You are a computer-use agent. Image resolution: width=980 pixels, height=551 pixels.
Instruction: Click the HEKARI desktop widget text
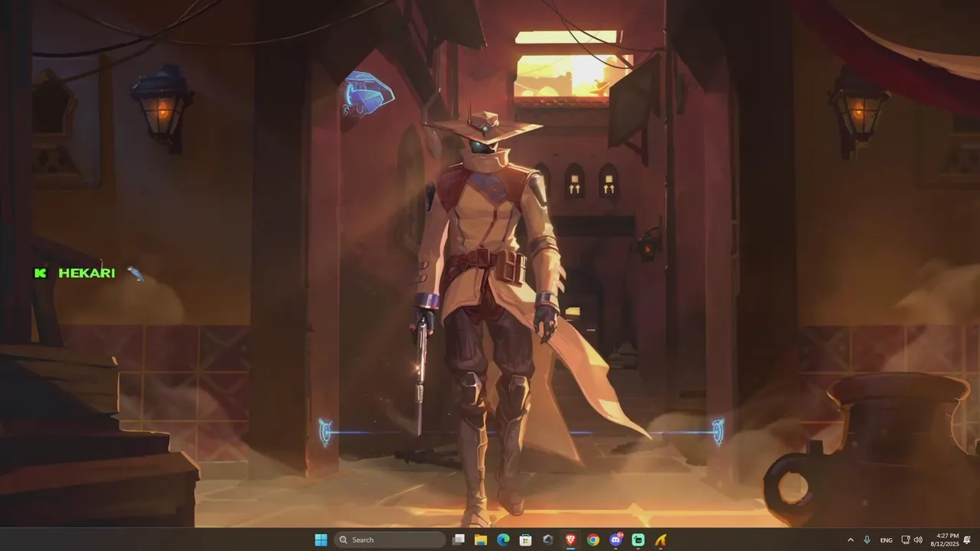coord(87,273)
